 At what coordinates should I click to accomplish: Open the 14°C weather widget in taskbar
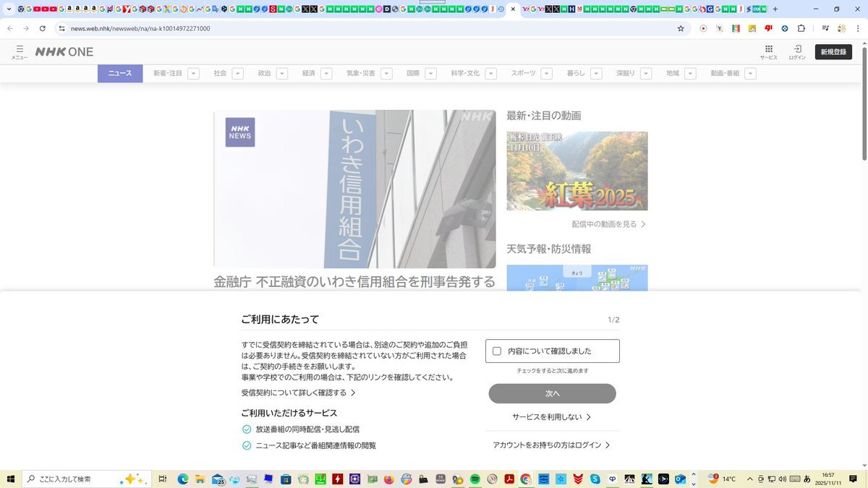point(721,479)
